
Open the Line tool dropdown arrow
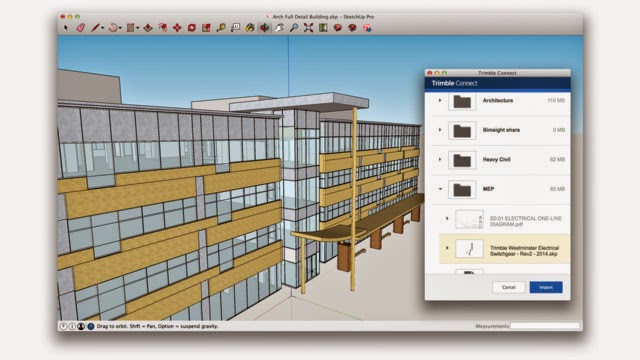pyautogui.click(x=102, y=28)
